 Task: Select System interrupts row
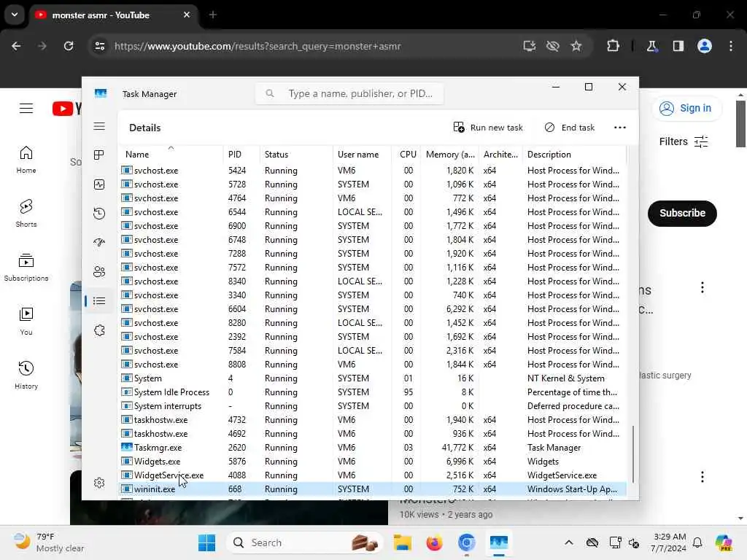coord(373,405)
